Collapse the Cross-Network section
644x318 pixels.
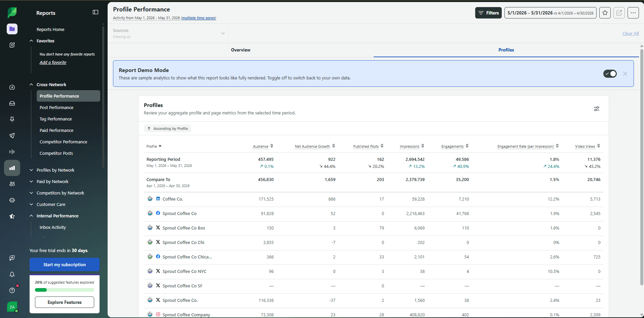pos(31,84)
